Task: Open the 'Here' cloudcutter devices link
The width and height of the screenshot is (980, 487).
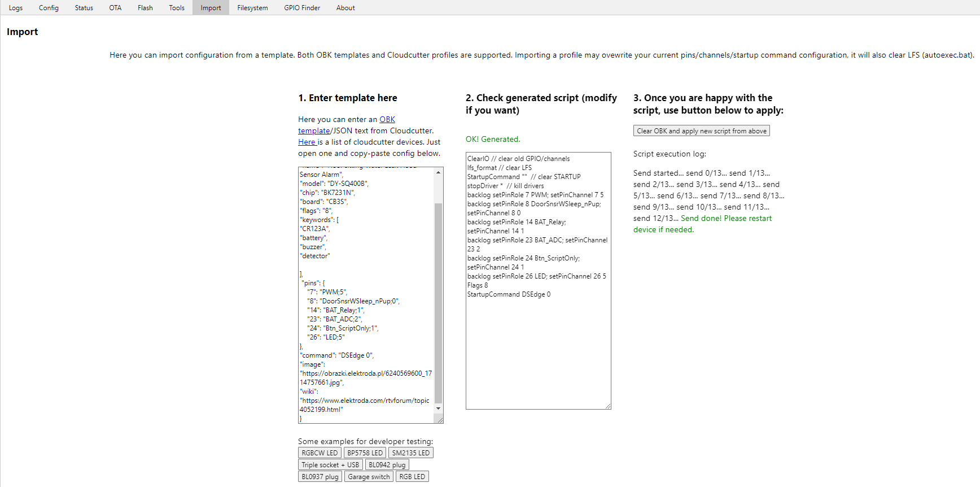Action: [307, 142]
